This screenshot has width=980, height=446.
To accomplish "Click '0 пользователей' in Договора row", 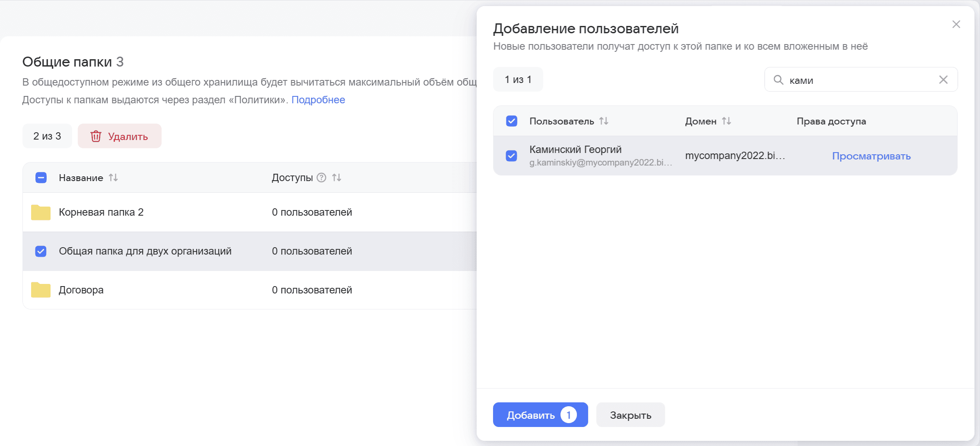I will [312, 290].
